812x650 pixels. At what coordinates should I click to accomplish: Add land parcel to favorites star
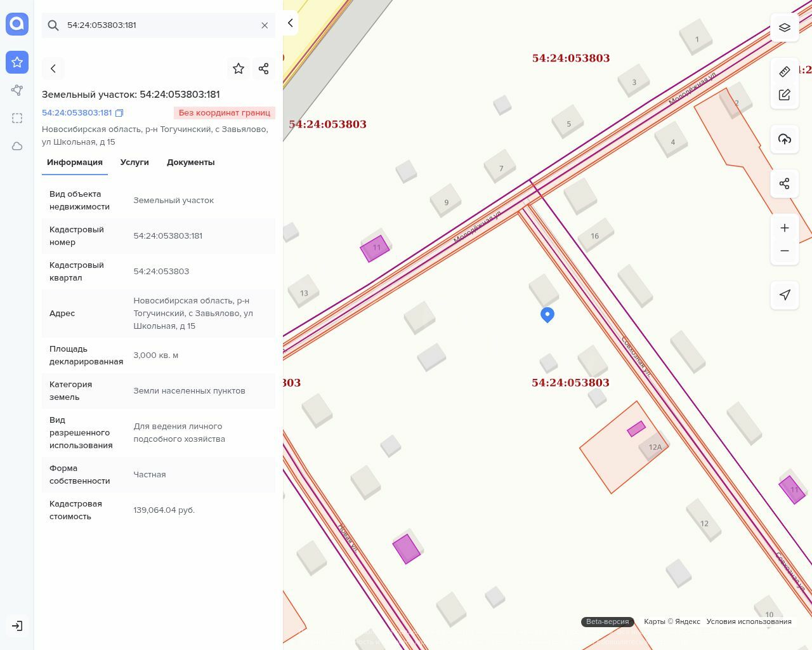[239, 69]
